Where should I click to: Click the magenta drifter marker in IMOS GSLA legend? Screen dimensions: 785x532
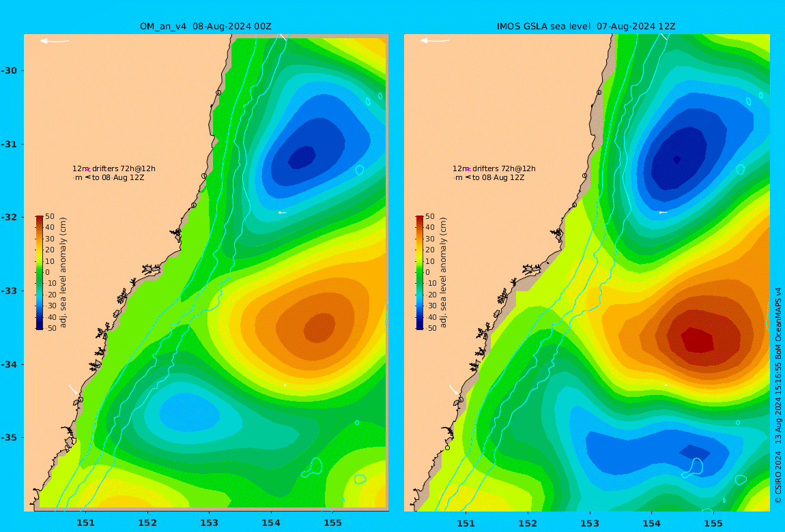tap(468, 170)
